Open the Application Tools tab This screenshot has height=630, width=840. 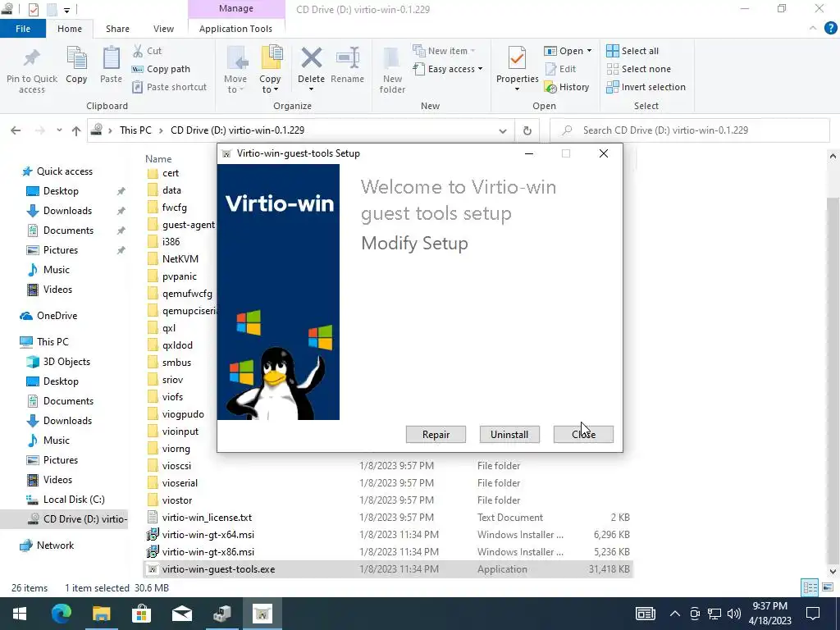235,29
